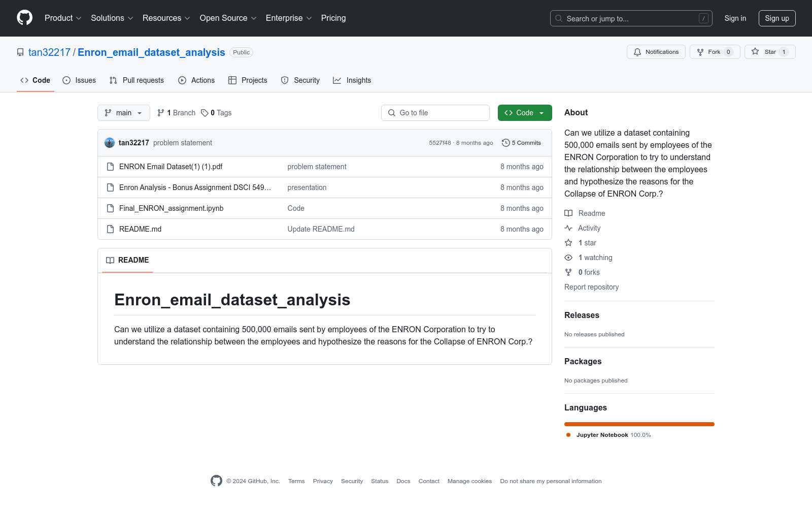Click the history clock icon beside Commits
The height and width of the screenshot is (508, 812).
(505, 143)
